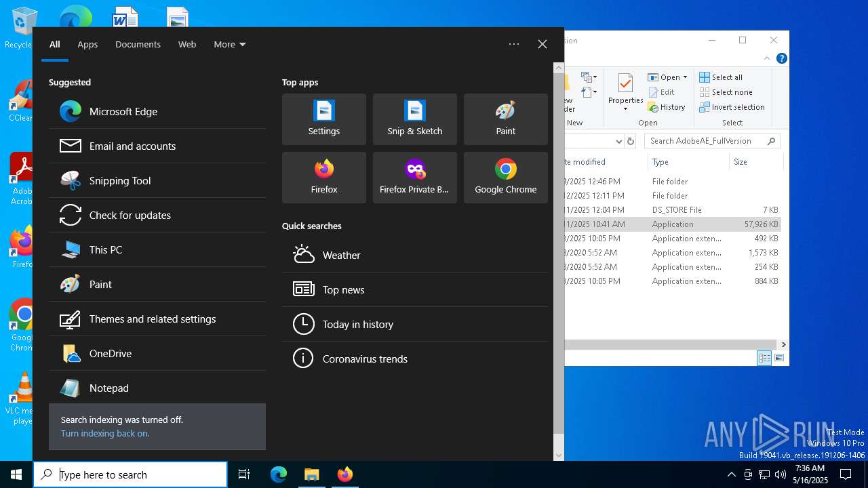Click Explorer horizontal scrollbar right arrow
Screen dimensions: 868x488
pyautogui.click(x=783, y=344)
